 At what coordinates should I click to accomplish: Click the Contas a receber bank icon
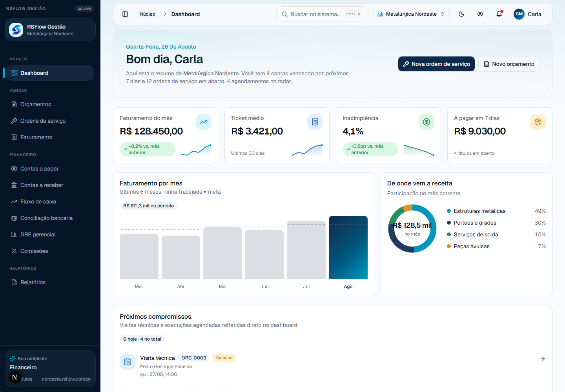coord(14,185)
